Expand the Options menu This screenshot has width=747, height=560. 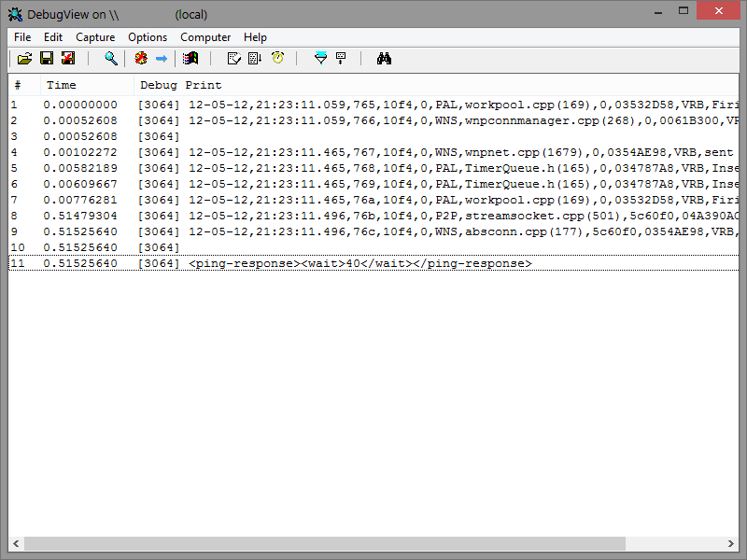[x=148, y=37]
